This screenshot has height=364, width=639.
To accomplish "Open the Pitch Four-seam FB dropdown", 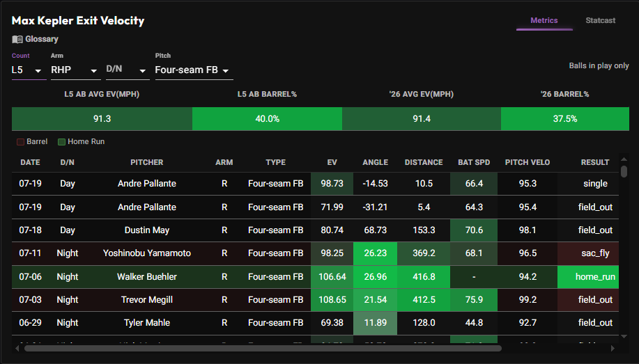I will 194,70.
